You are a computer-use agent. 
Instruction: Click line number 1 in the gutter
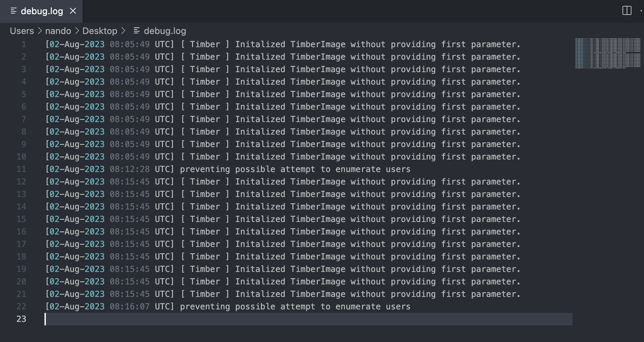[24, 44]
